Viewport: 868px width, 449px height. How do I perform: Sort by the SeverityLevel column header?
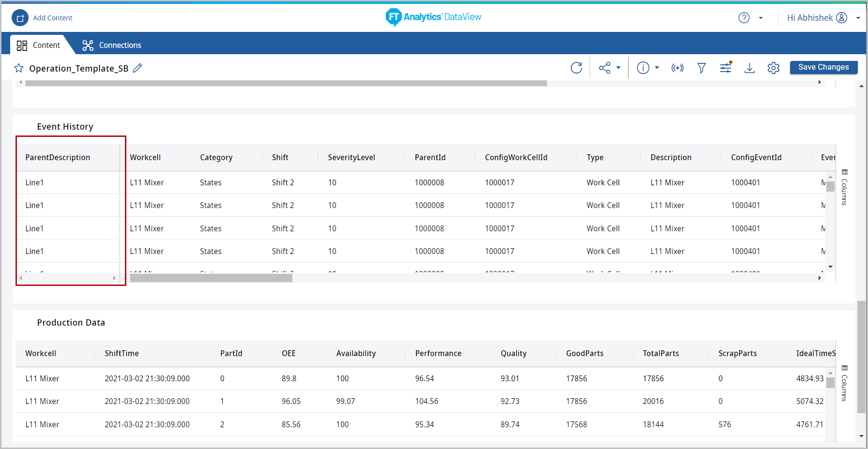coord(351,157)
